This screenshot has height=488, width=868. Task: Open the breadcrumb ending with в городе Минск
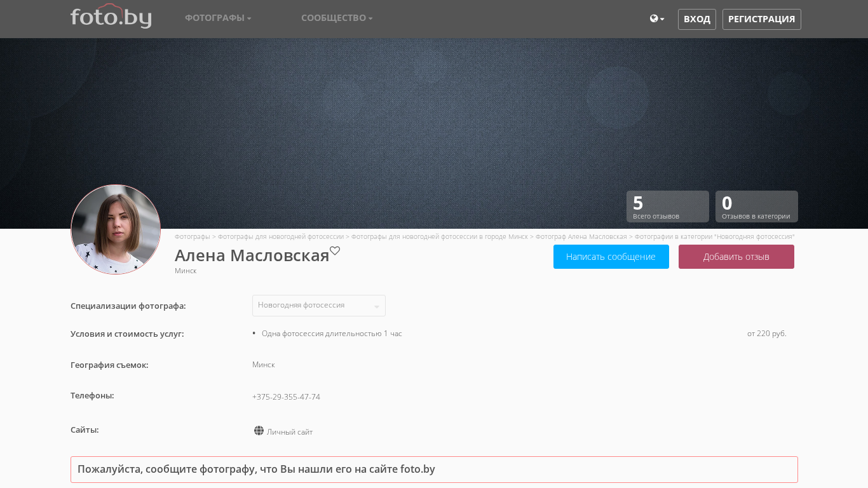[440, 236]
